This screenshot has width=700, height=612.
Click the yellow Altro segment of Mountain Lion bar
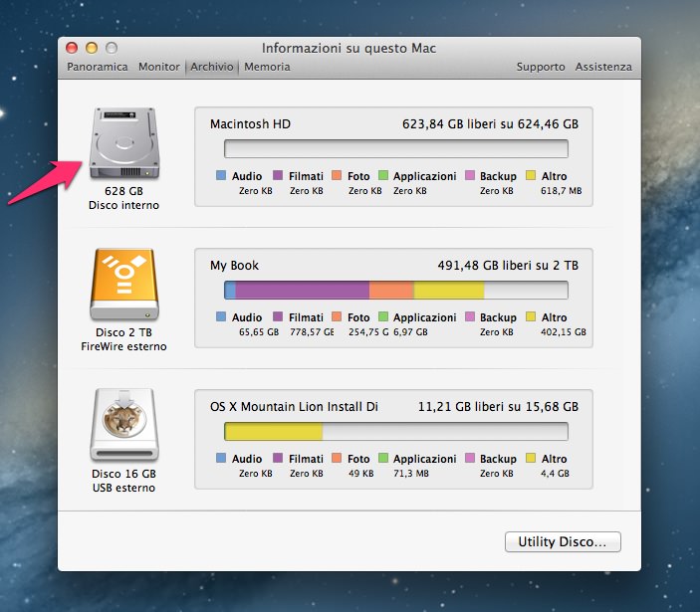(x=274, y=431)
